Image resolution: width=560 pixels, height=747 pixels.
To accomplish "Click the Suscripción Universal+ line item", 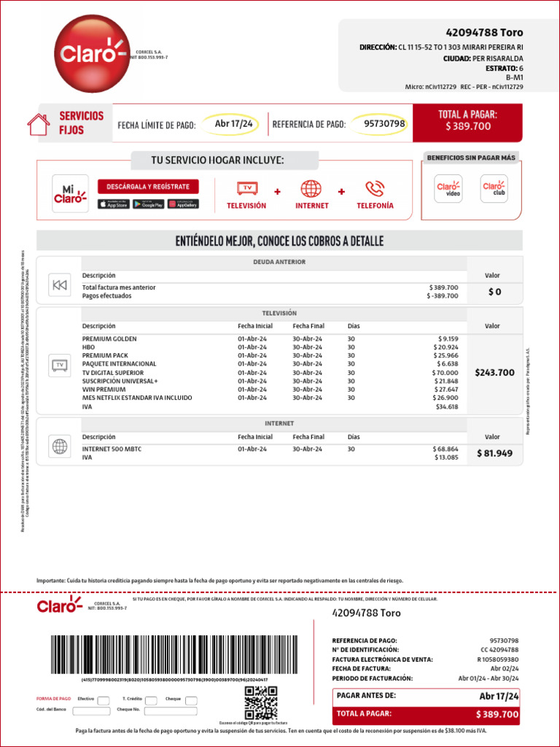I will point(270,381).
